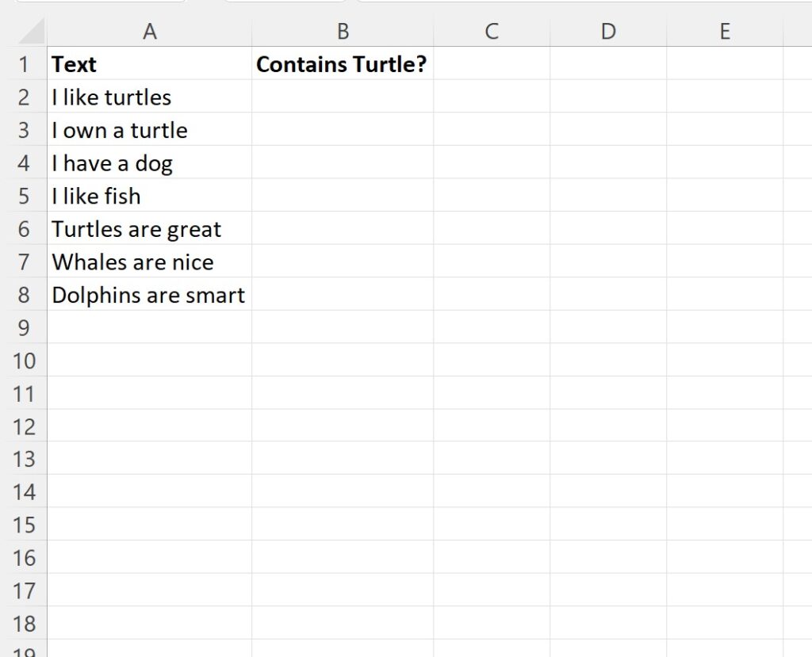Click empty cell B6 next to 'Turtles are great'
The image size is (812, 657).
343,228
